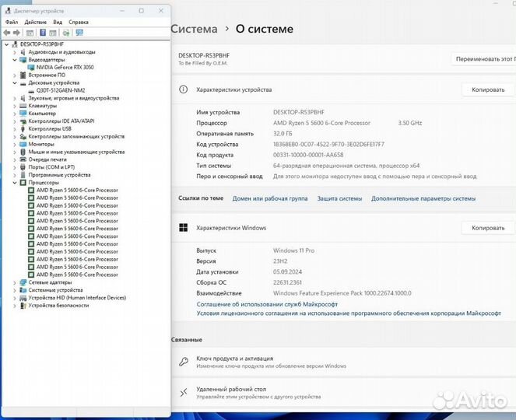Click the Windows logo beside Характеристики Windows
Screen dimensions: 516x420
[184, 228]
